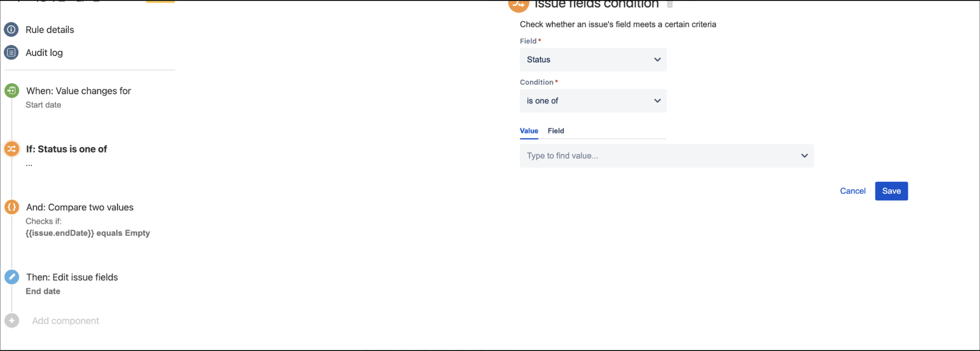Select the blue pencil Edit issue fields icon
Screen dimensions: 980x351
click(12, 277)
